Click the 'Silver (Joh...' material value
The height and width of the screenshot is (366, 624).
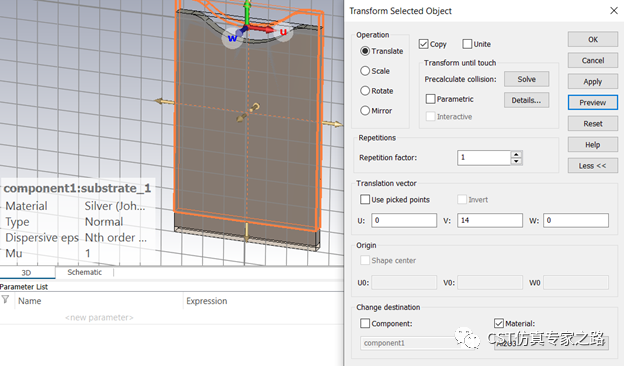tap(115, 206)
